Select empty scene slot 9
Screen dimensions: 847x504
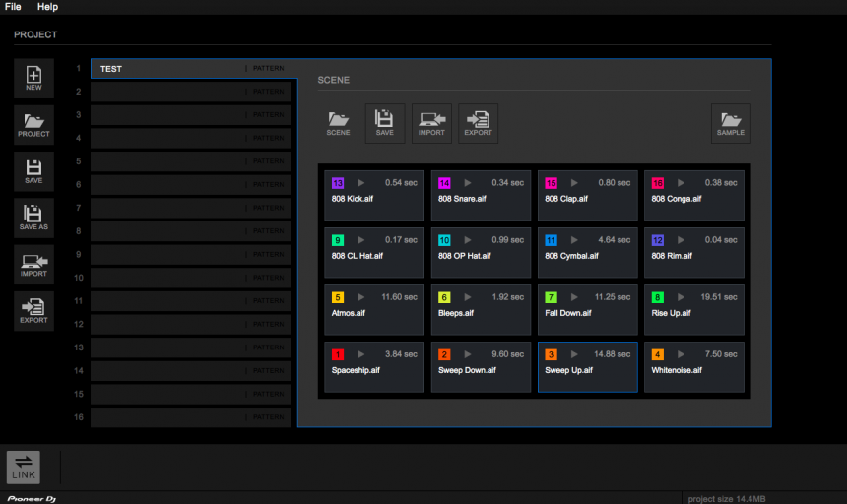(x=191, y=254)
